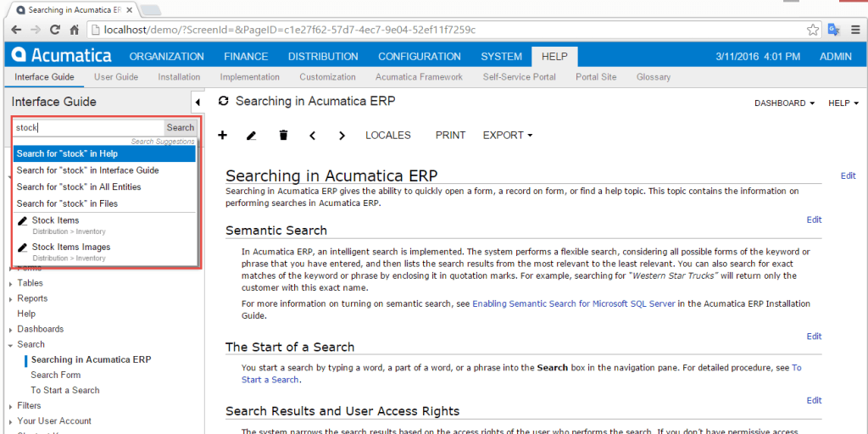
Task: Click the browser back arrow
Action: click(17, 30)
